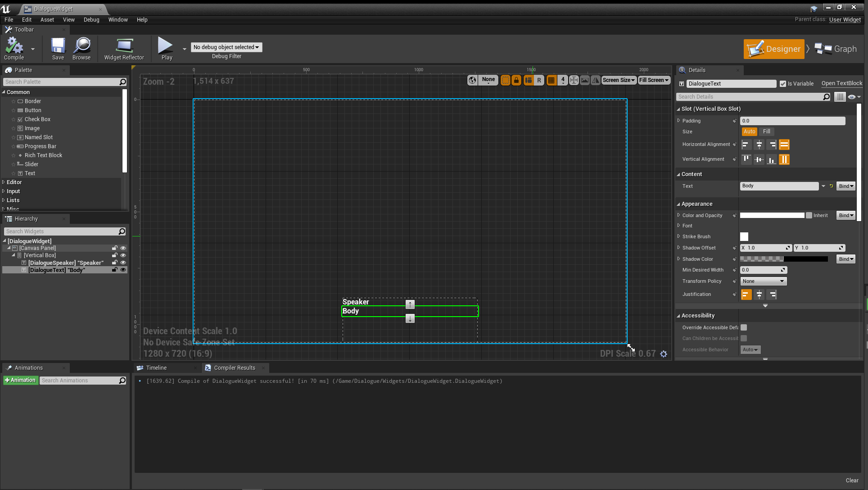Open Browse to locate the asset

[x=81, y=48]
